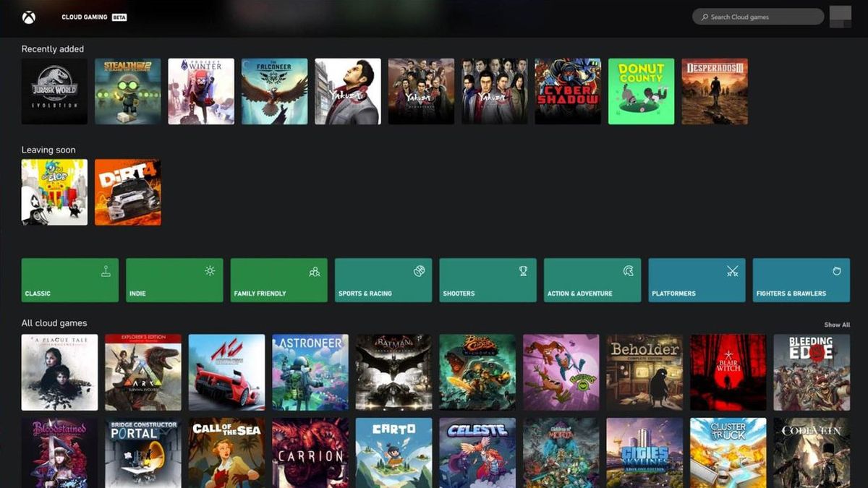This screenshot has height=488, width=868.
Task: Open the Cyber Shadow game tile
Action: (x=568, y=92)
